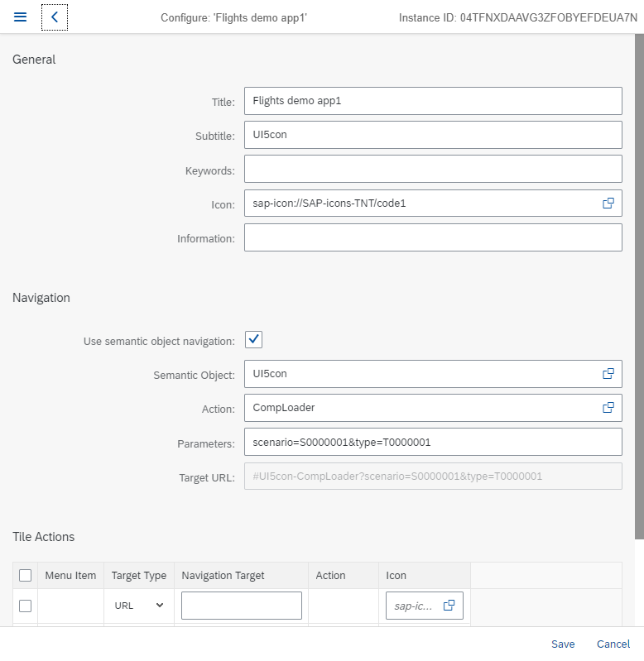Uncheck Use semantic object navigation

254,340
